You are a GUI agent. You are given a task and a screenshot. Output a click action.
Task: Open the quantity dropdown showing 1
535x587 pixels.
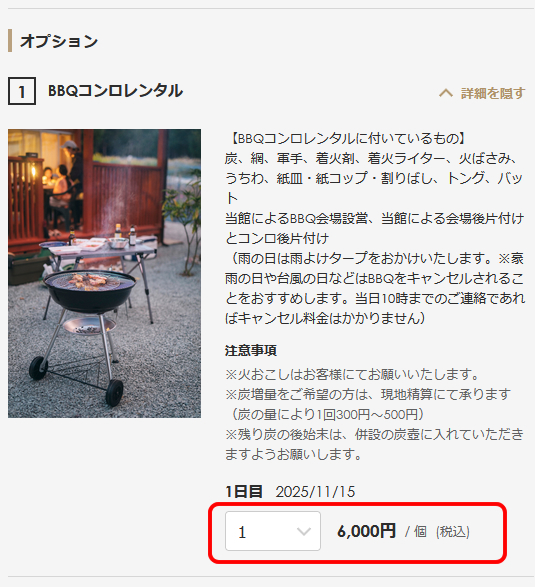tap(273, 531)
